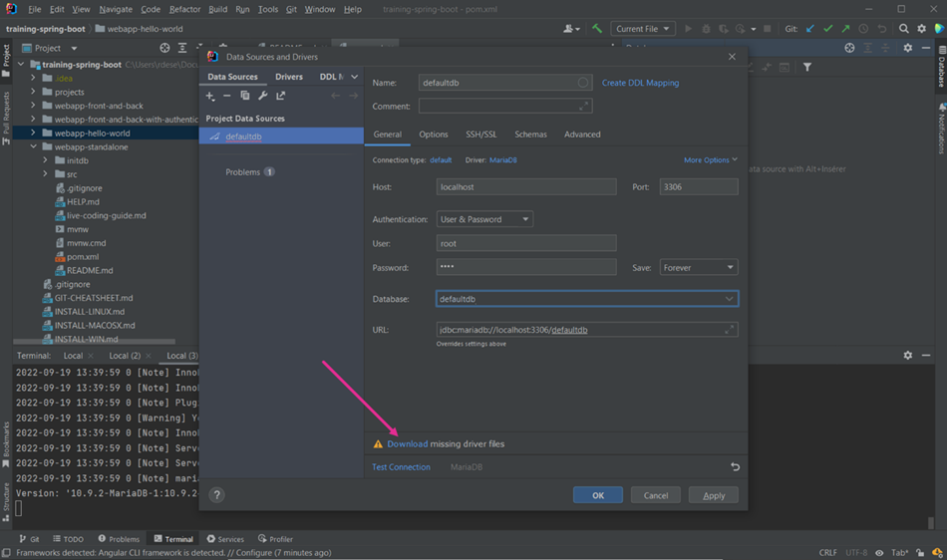The height and width of the screenshot is (560, 947).
Task: Expand the projects folder
Action: click(x=33, y=92)
